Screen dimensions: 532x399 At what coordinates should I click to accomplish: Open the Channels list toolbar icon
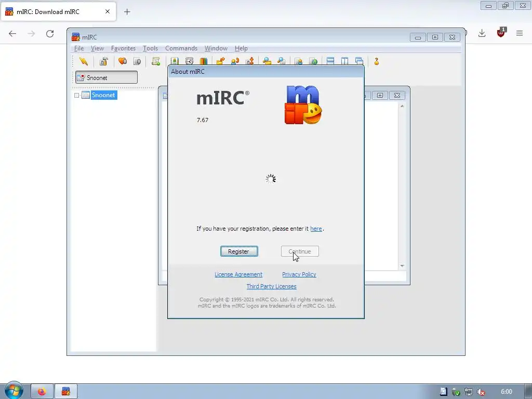tap(137, 61)
